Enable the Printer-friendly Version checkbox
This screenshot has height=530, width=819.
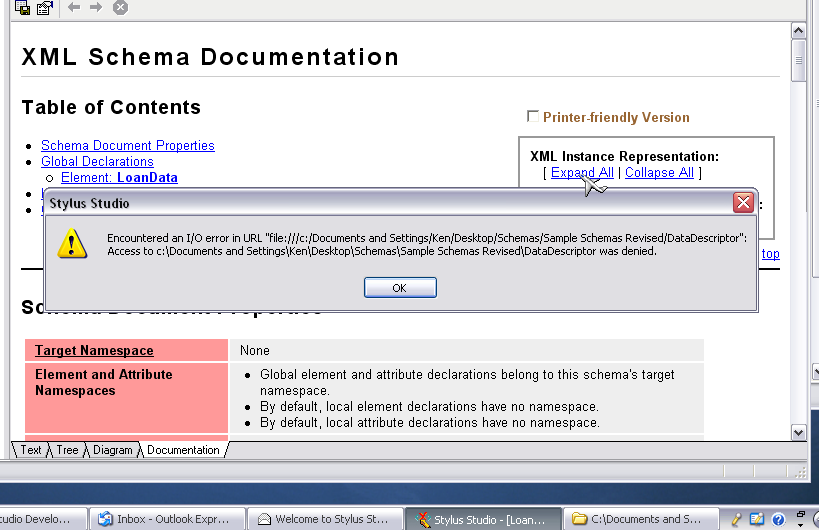click(x=533, y=117)
